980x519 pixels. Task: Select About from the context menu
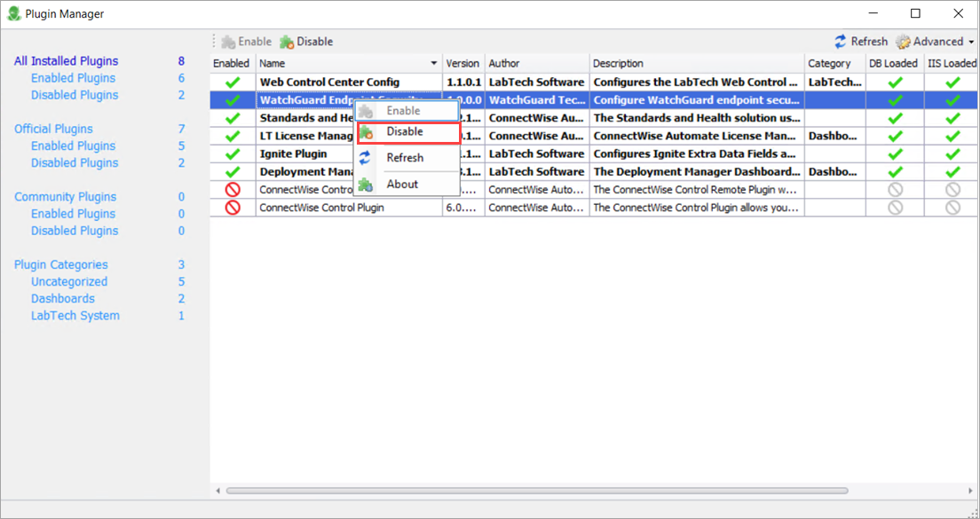pyautogui.click(x=402, y=184)
